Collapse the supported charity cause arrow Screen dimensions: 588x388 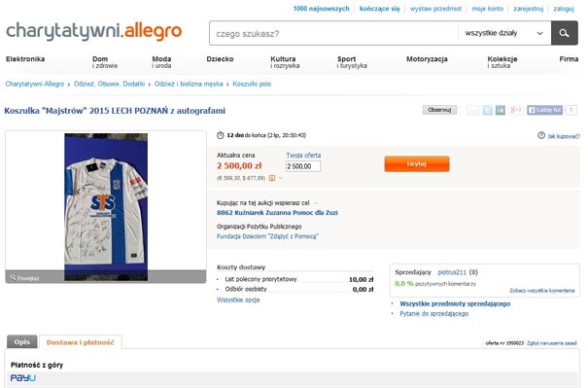[x=315, y=203]
